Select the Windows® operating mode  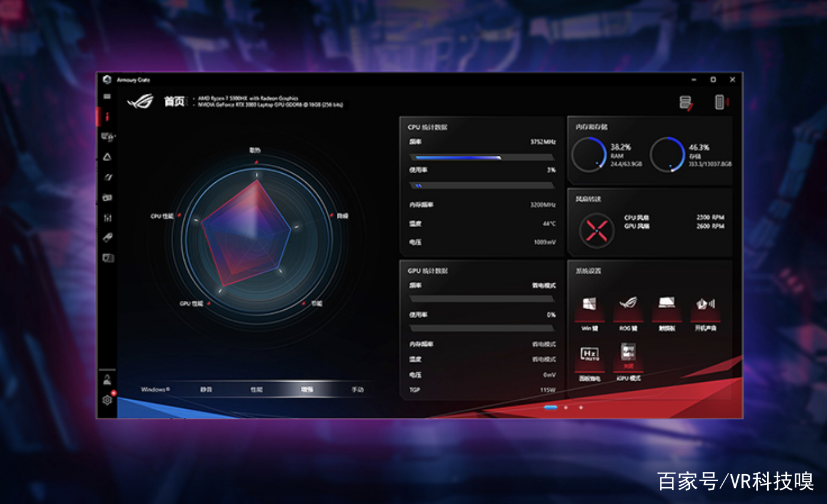[x=155, y=390]
